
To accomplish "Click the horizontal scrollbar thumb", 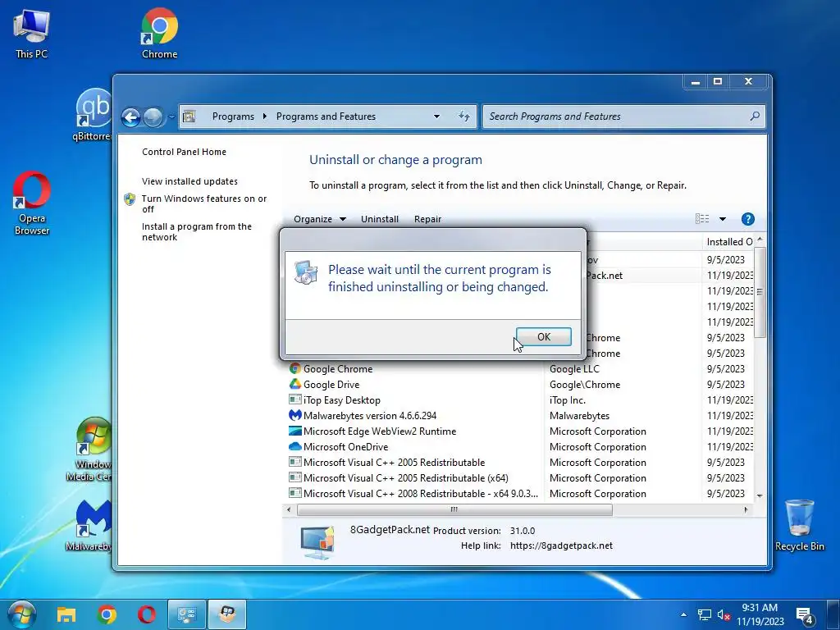I will point(454,509).
